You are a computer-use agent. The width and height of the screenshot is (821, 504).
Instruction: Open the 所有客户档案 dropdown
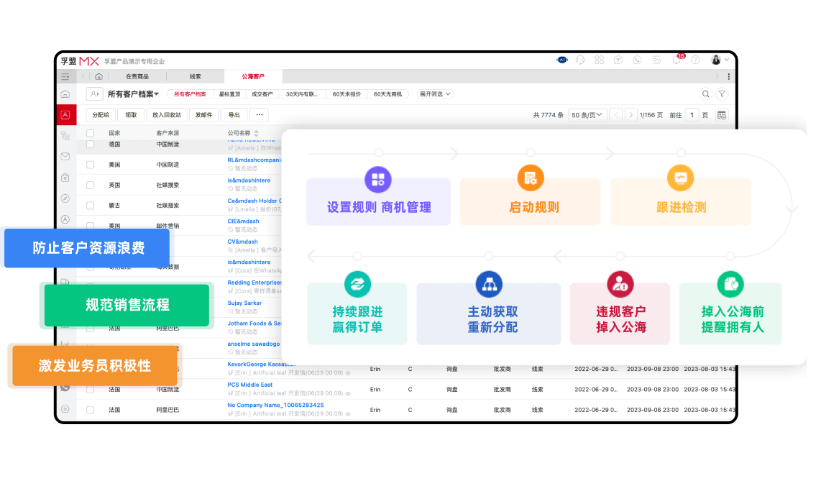[134, 93]
